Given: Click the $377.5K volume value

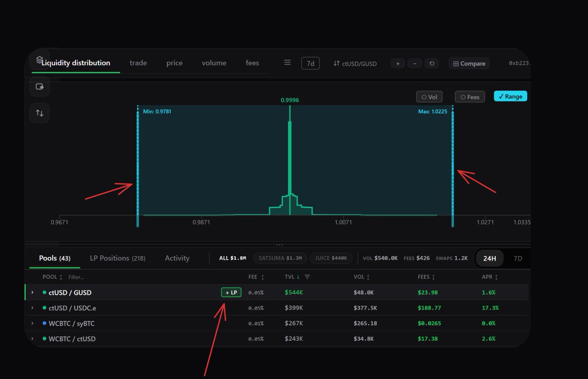Looking at the screenshot, I should (x=365, y=308).
